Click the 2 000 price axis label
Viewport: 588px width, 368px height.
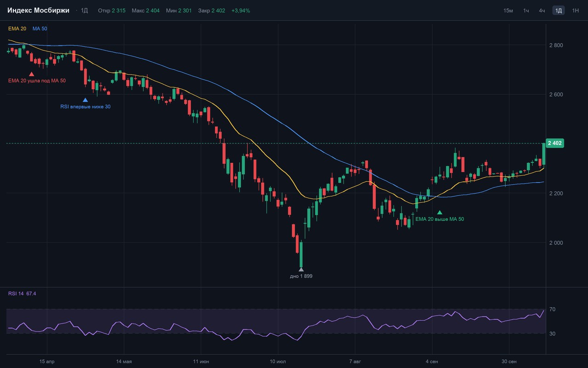coord(555,242)
